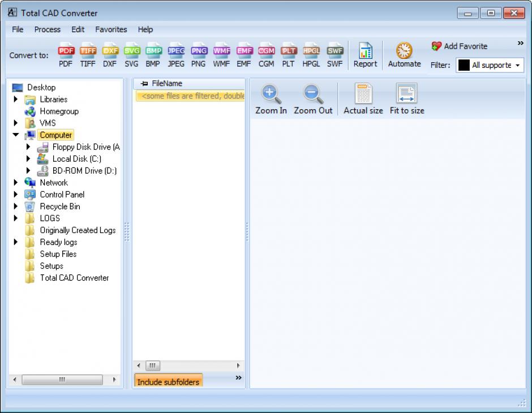Open the Help menu
Viewport: 532px width, 413px height.
(x=145, y=29)
